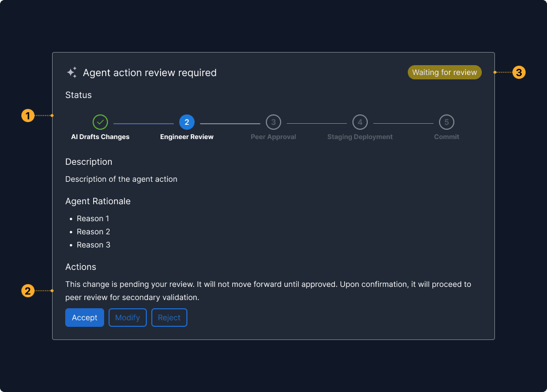
Task: Click the Agent Rationale heading
Action: (x=98, y=201)
